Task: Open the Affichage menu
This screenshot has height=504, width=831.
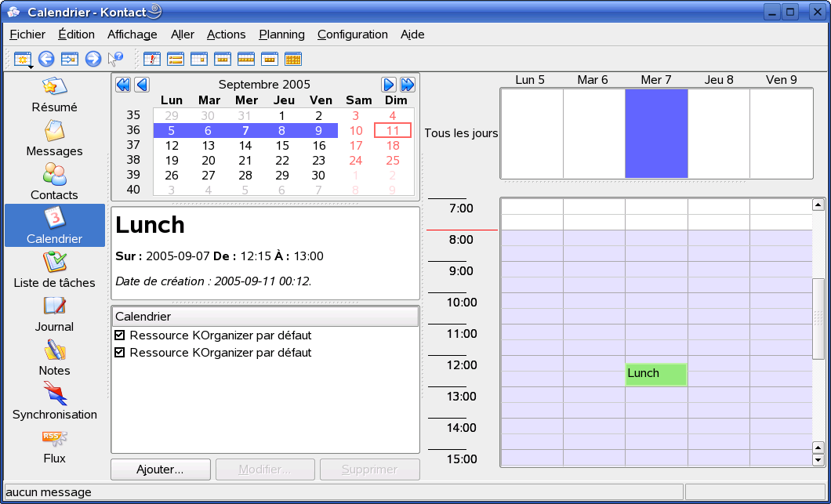Action: click(x=132, y=34)
